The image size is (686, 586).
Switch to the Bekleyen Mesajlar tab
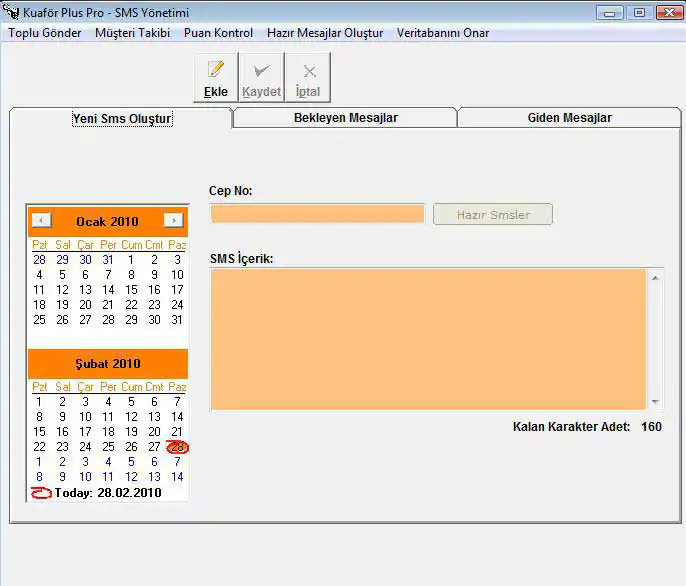coord(345,118)
